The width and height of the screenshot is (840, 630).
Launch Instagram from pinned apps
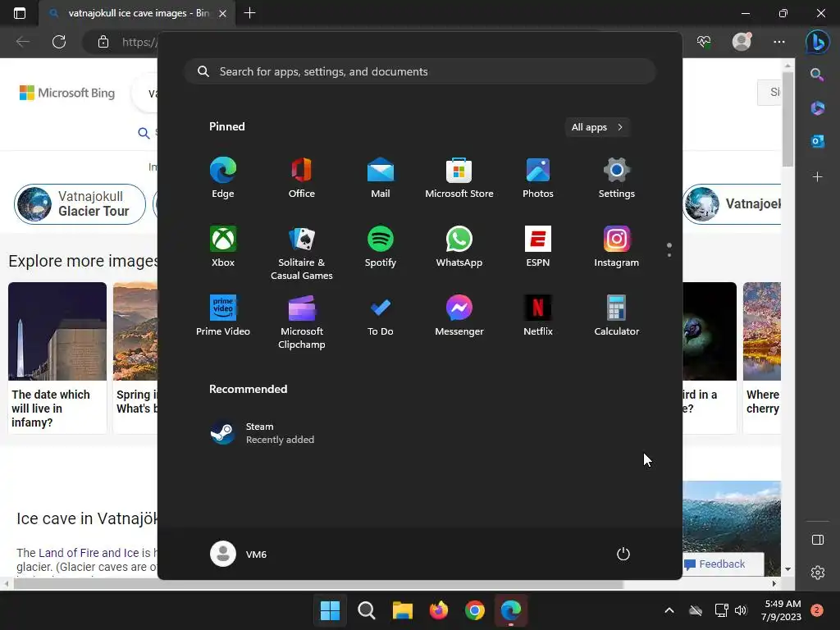[617, 247]
